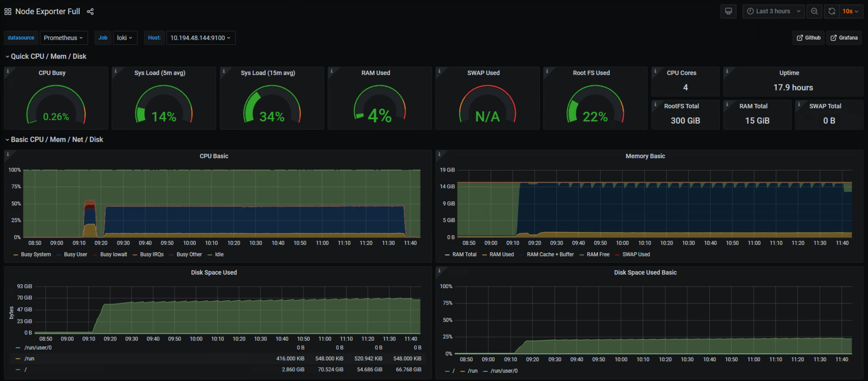Screen dimensions: 868x381
Task: Click the datasource variable label
Action: click(x=21, y=38)
